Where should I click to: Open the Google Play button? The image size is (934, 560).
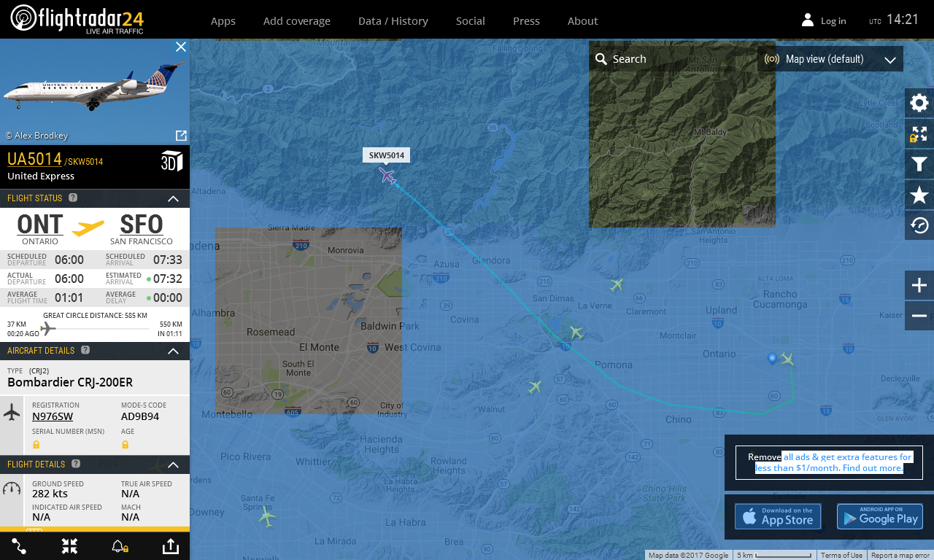coord(880,516)
